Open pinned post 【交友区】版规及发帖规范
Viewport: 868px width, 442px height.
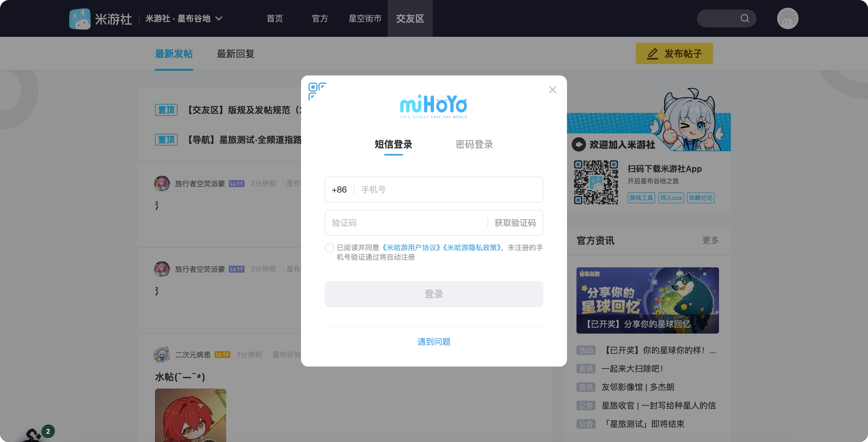click(243, 110)
